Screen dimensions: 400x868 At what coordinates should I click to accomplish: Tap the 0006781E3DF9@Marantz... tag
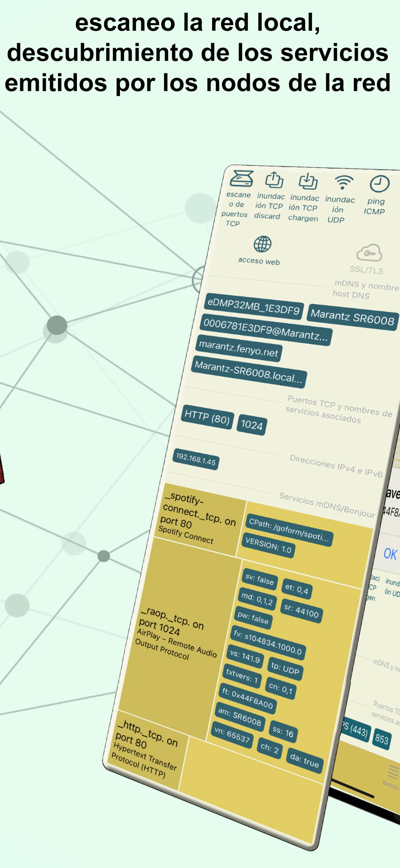pos(265,330)
